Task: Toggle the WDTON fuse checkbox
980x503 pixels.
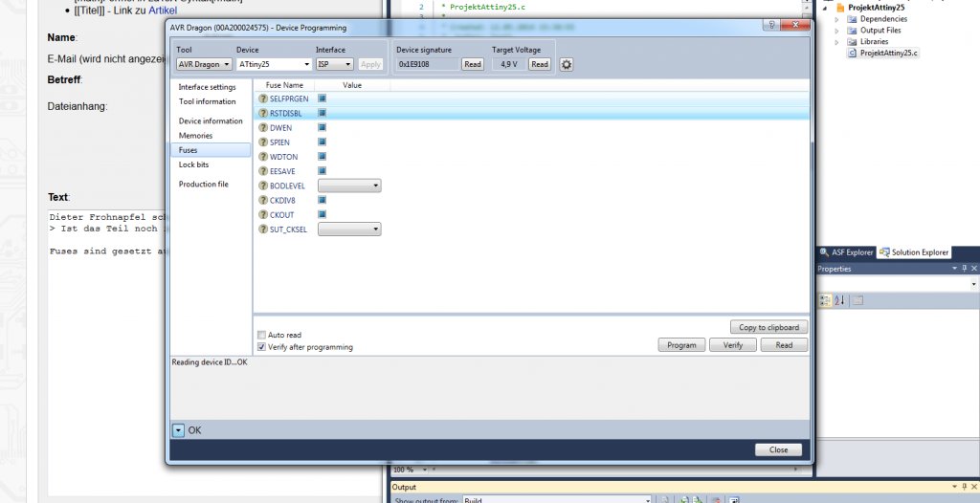Action: point(322,156)
